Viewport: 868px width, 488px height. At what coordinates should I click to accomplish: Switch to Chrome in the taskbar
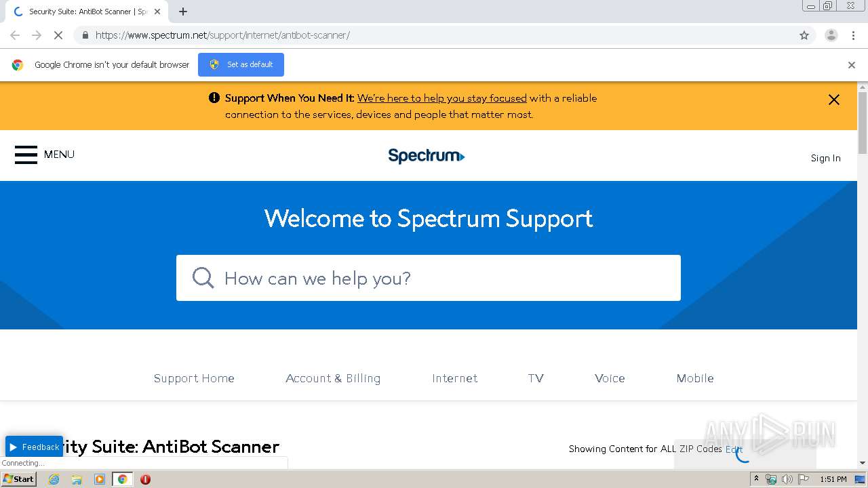click(x=122, y=479)
